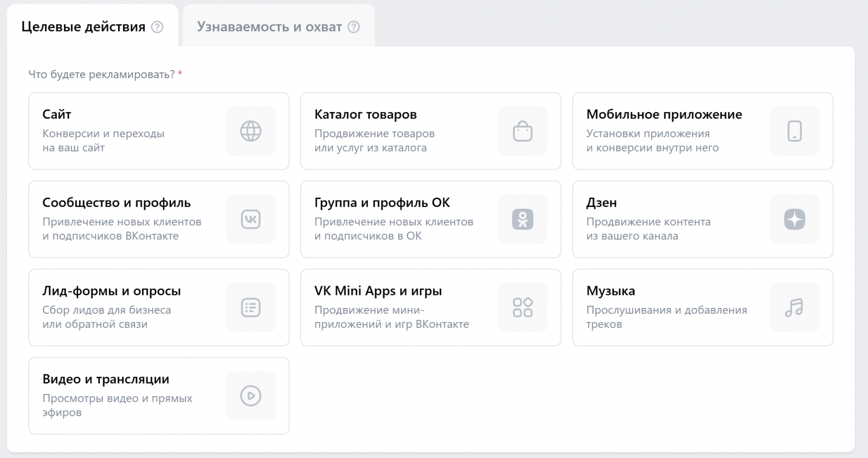Click the video play circle icon
Image resolution: width=868 pixels, height=458 pixels.
pos(251,396)
